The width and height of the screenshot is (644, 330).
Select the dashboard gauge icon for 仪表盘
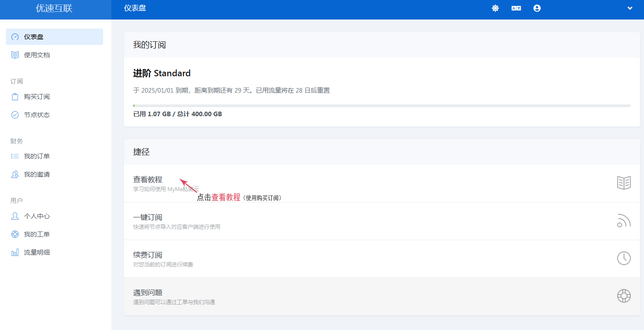point(15,36)
